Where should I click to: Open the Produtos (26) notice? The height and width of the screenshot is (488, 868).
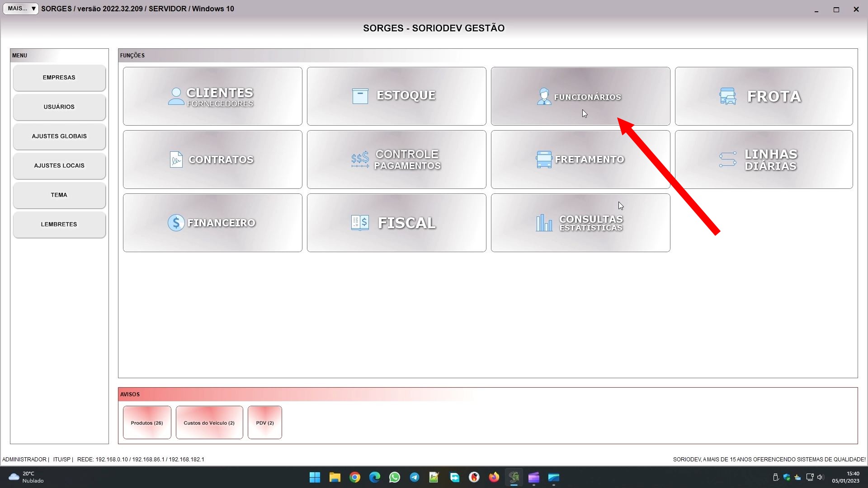(147, 422)
